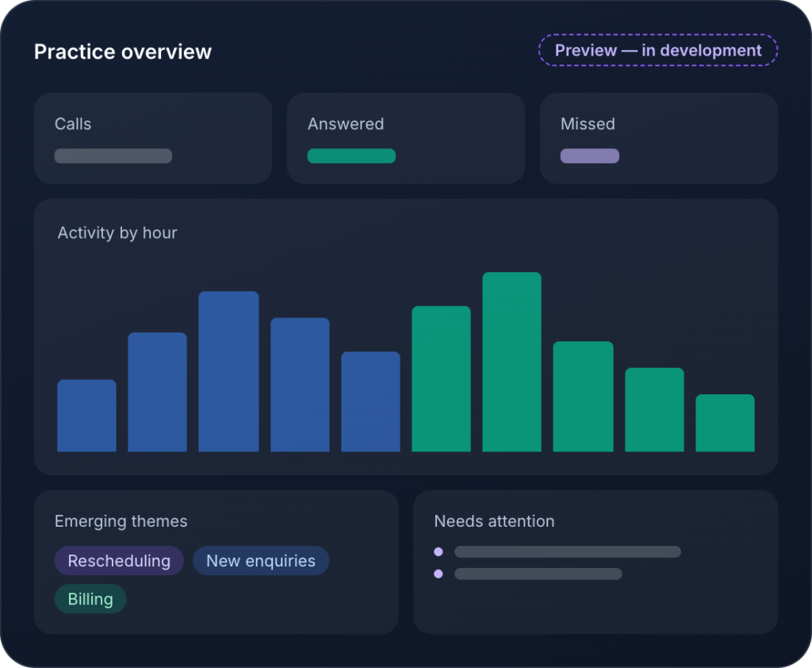Open the longer Needs attention item line
Viewport: 812px width, 668px height.
[568, 552]
